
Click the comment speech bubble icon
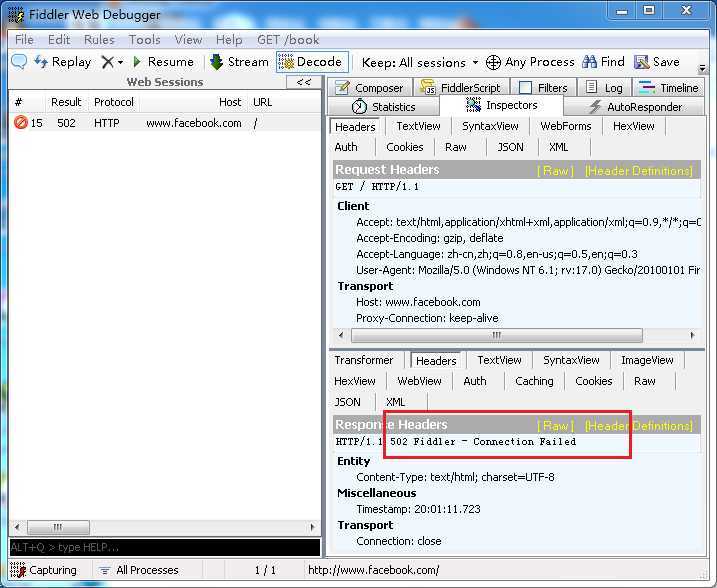(x=19, y=62)
